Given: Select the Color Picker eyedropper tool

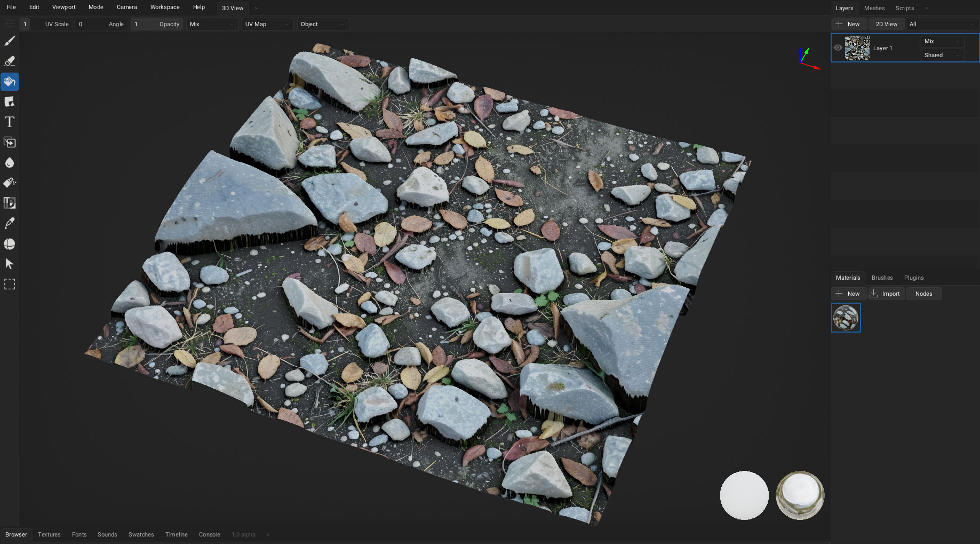Looking at the screenshot, I should [x=10, y=224].
